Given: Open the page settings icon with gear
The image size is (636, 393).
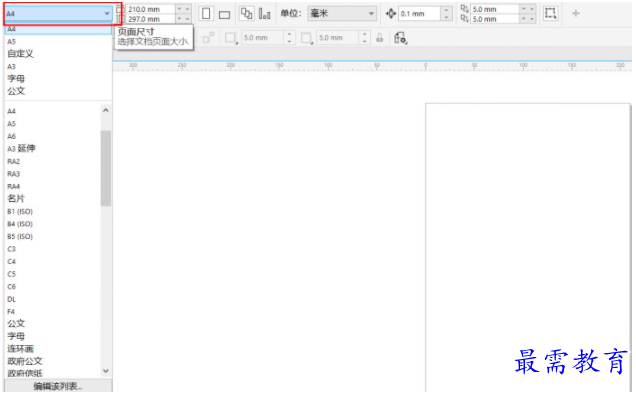Looking at the screenshot, I should 401,38.
